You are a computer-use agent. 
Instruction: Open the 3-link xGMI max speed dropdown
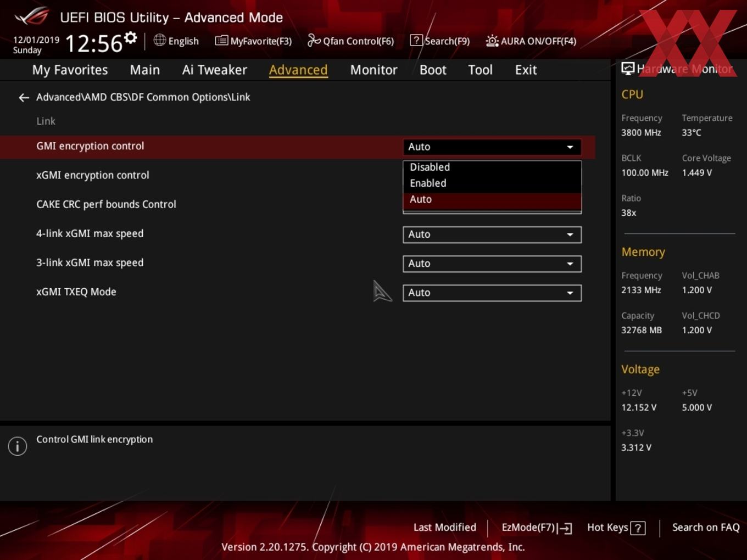click(492, 264)
